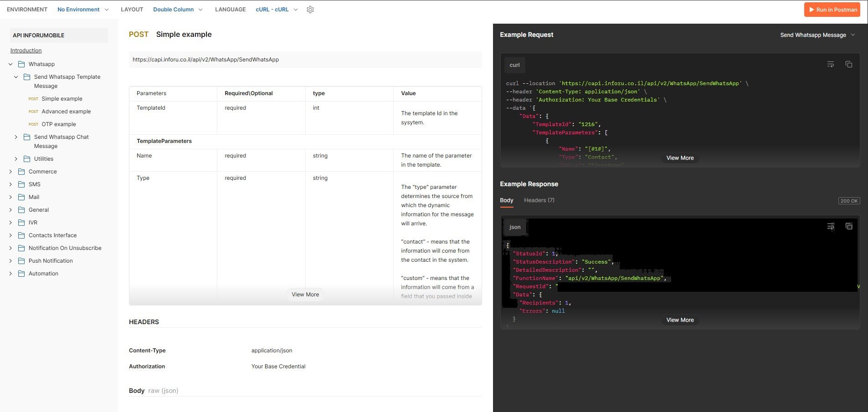This screenshot has width=868, height=412.
Task: Click View More under the parameters table
Action: pos(305,295)
